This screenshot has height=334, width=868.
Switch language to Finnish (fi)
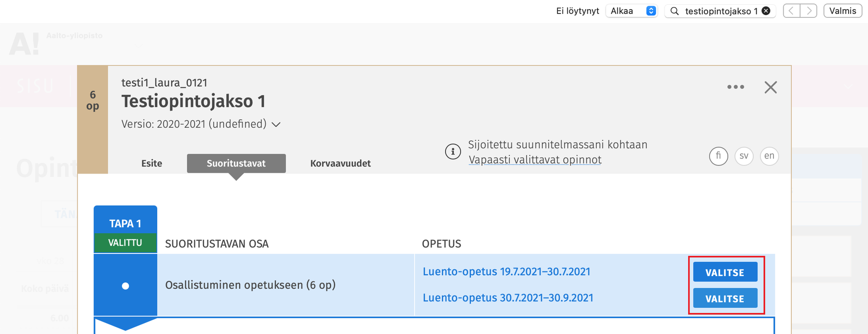[719, 156]
